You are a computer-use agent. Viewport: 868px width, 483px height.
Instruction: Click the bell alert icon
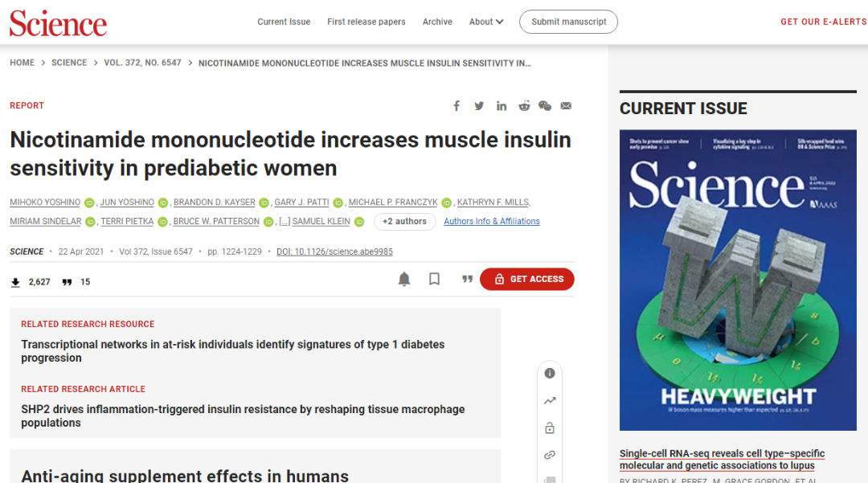click(404, 279)
